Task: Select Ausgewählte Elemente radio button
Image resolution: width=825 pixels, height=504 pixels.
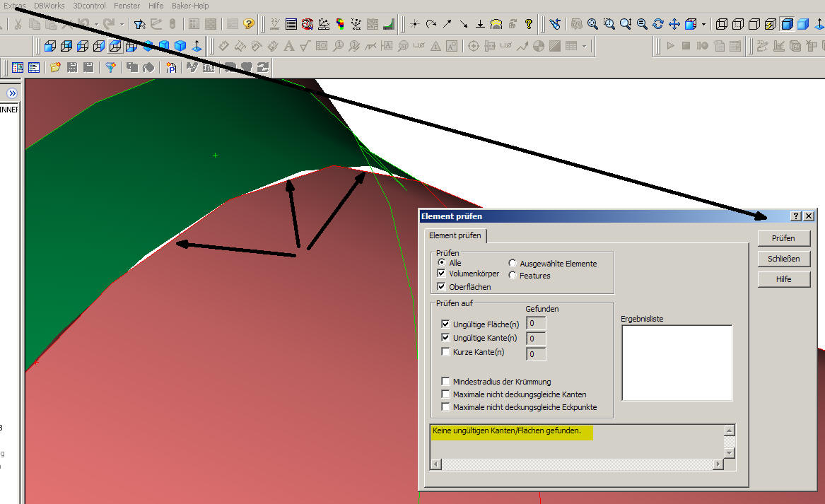Action: (513, 263)
